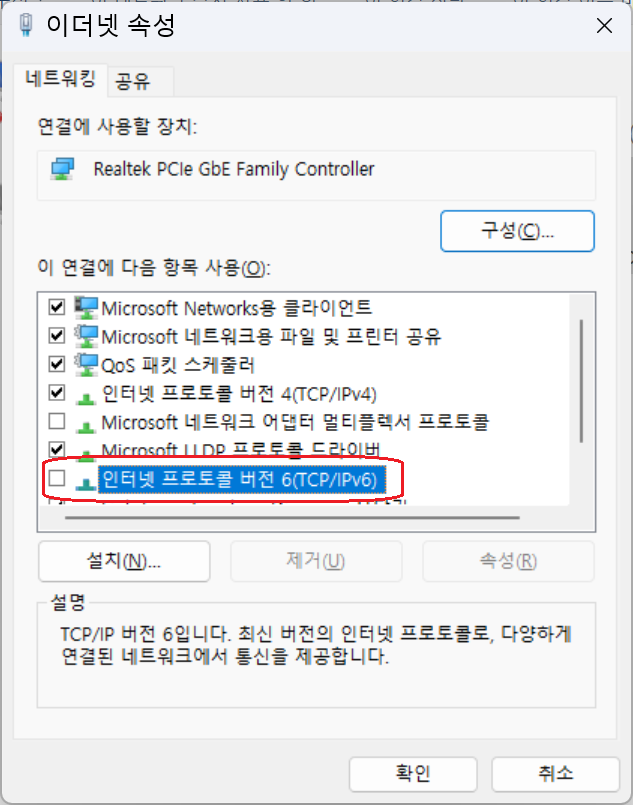Click the vertical scrollbar in the items list

581,381
